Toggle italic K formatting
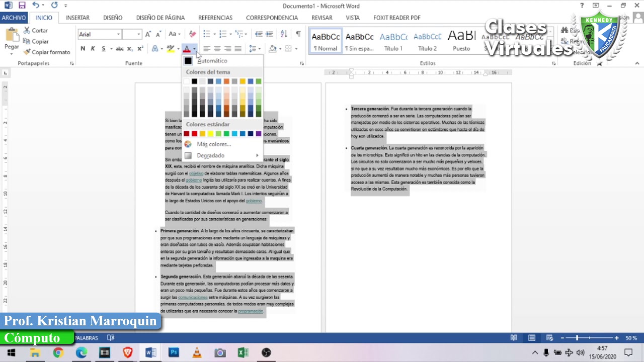644x362 pixels. [93, 49]
